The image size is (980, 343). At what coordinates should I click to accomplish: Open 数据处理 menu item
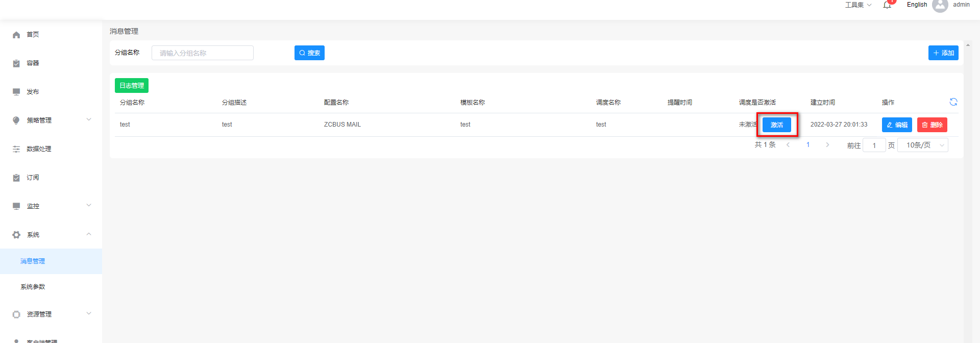pyautogui.click(x=51, y=149)
